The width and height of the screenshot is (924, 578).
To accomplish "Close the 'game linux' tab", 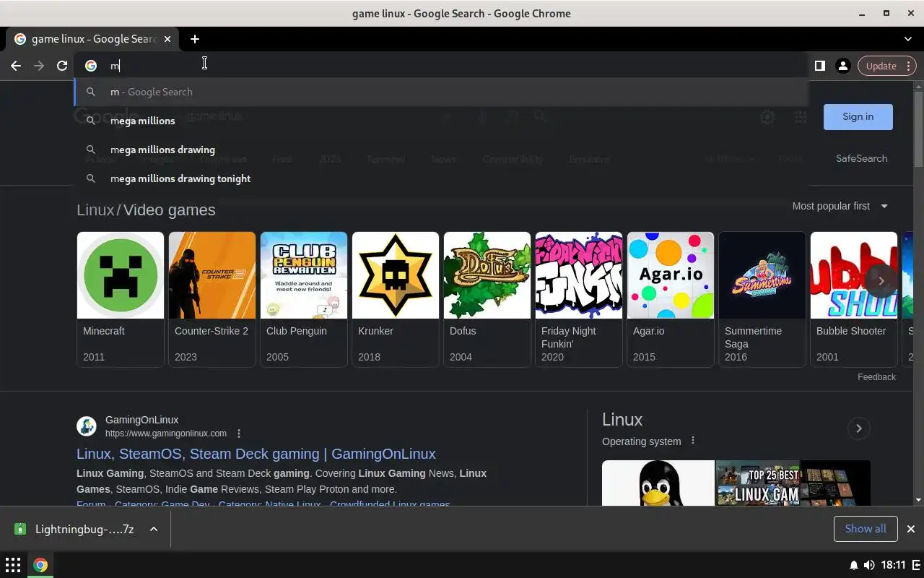I will point(167,39).
